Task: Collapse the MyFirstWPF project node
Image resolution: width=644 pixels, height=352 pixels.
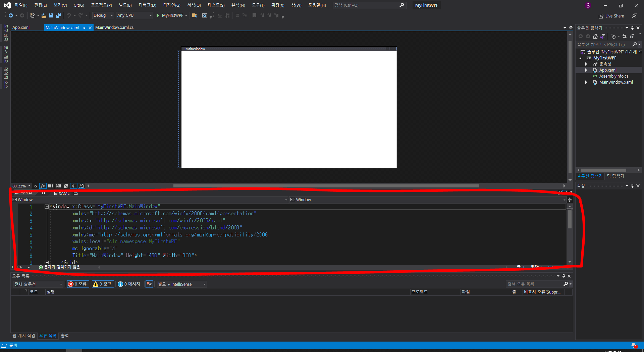Action: coord(580,58)
